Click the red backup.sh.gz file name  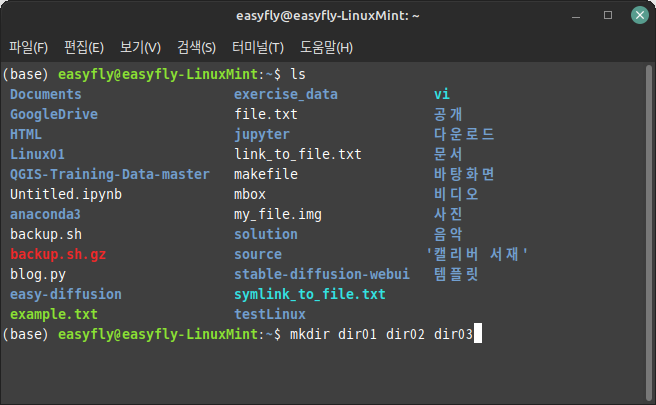pos(58,254)
